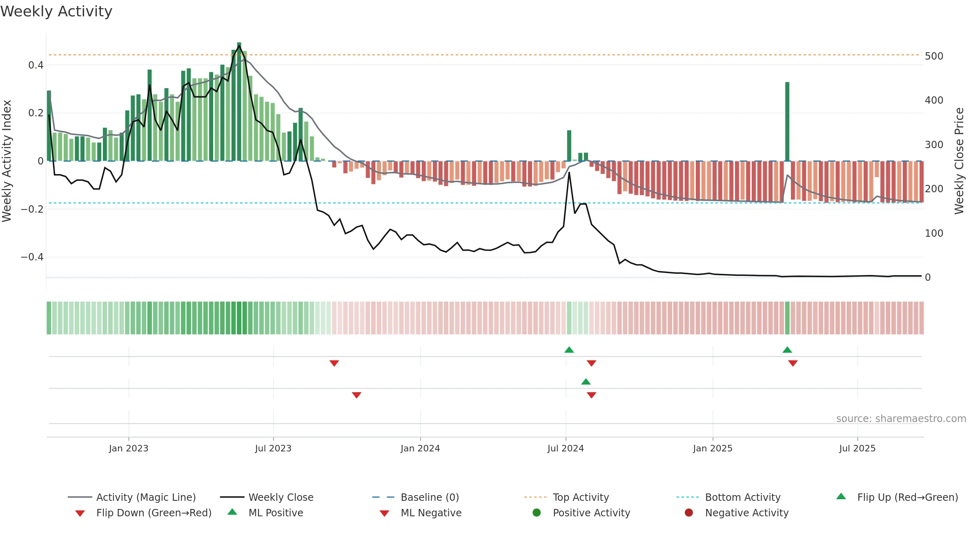Click the 500 tick on the price axis
The height and width of the screenshot is (551, 980).
coord(934,56)
